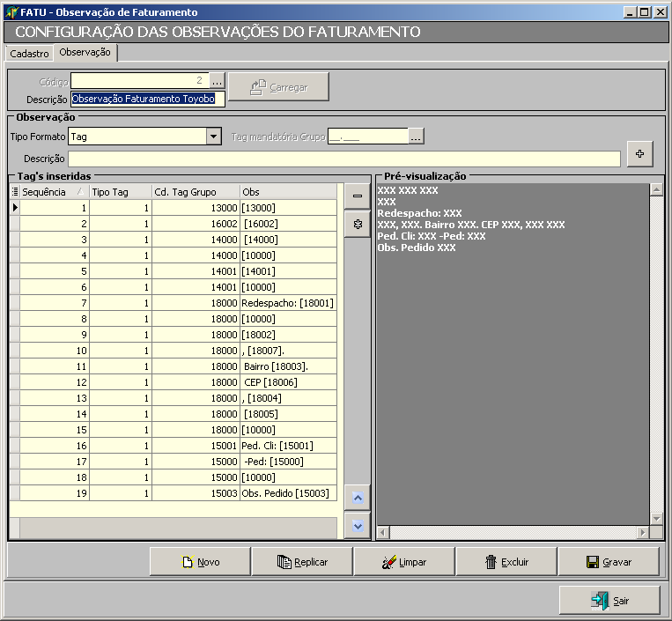
Task: Move selected tag down with the down arrow
Action: tap(357, 526)
